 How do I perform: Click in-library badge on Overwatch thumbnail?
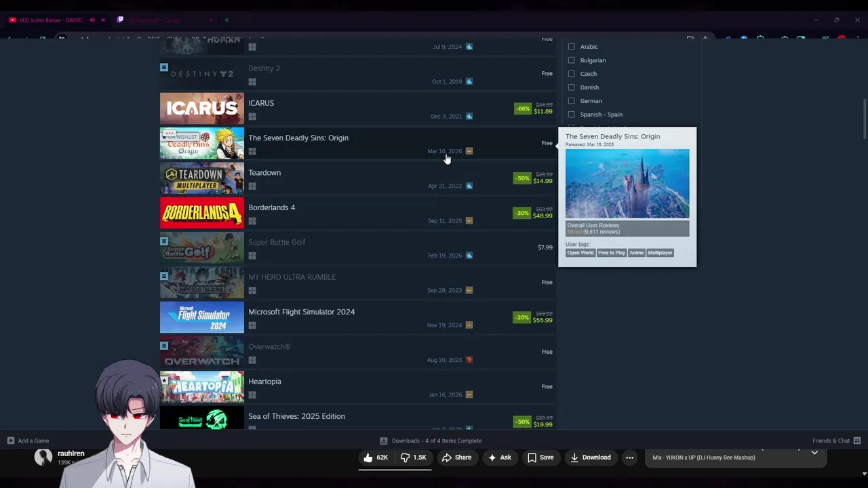[164, 346]
